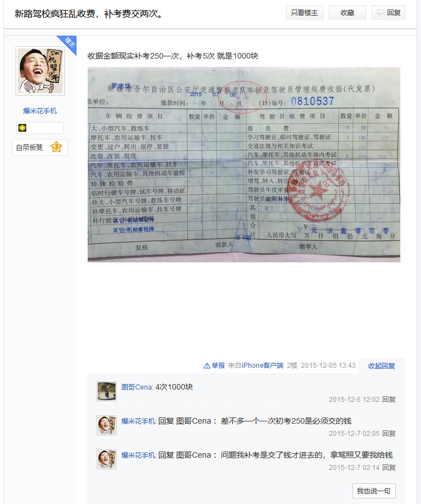
Task: Click the 只看楼主 button
Action: pos(304,12)
